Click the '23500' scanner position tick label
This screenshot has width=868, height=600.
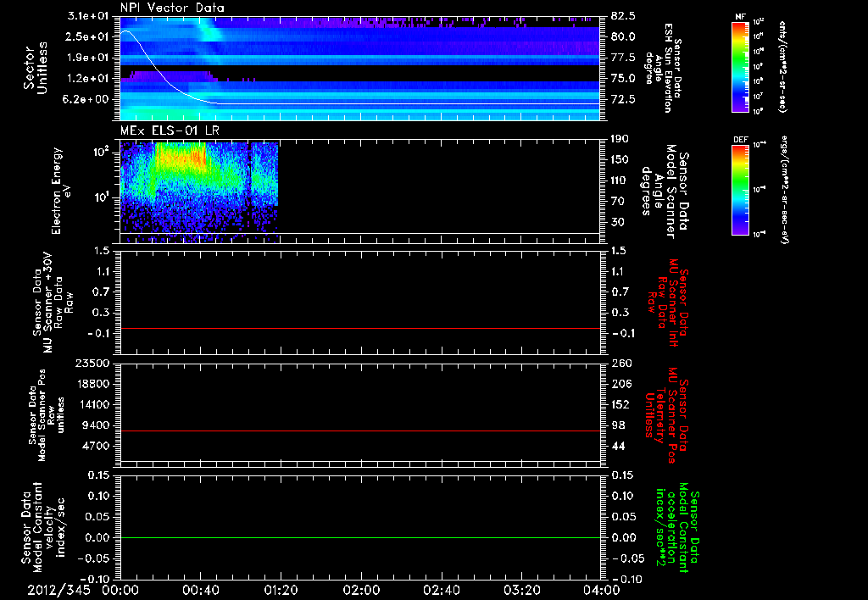[92, 364]
